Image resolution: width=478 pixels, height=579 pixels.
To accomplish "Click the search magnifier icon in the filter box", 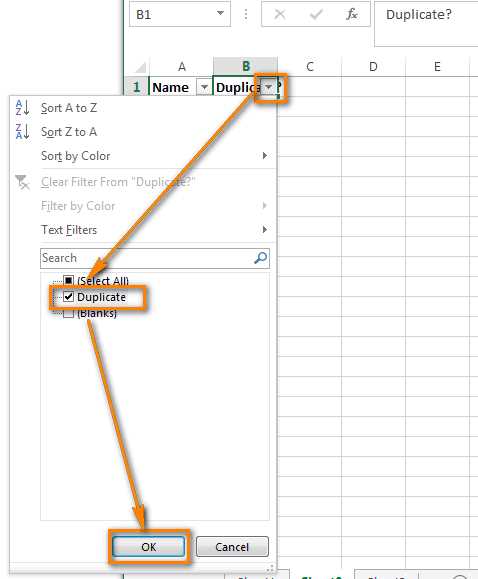I will click(x=261, y=257).
